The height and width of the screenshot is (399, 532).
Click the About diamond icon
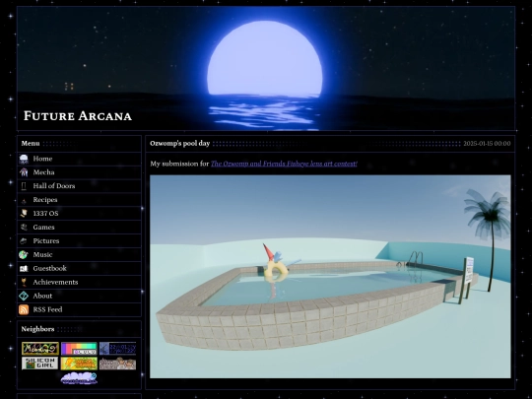point(24,296)
